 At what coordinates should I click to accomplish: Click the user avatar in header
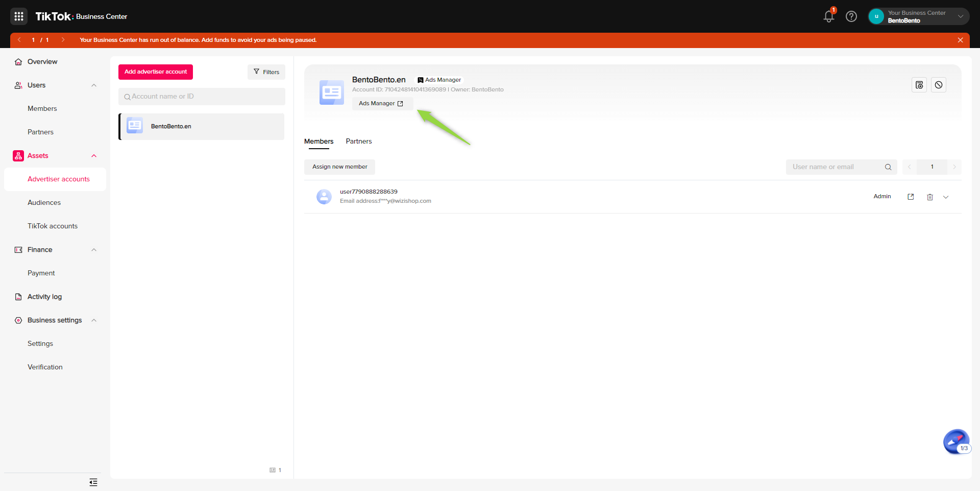click(876, 16)
